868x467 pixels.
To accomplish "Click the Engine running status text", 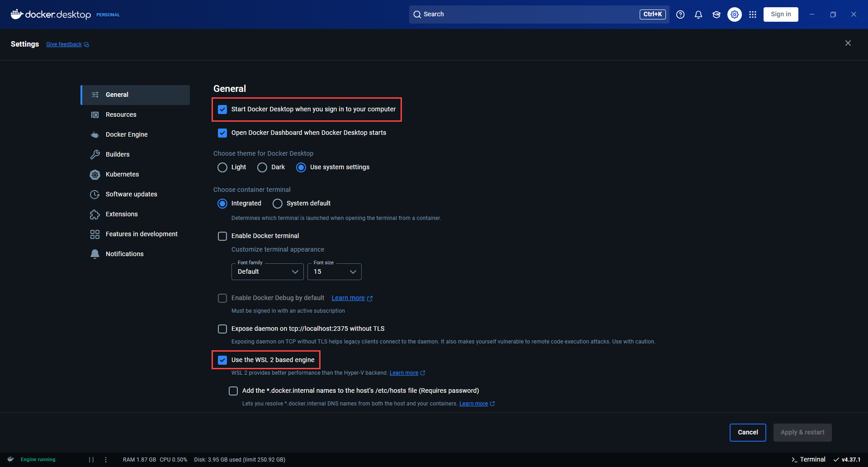I will click(38, 460).
